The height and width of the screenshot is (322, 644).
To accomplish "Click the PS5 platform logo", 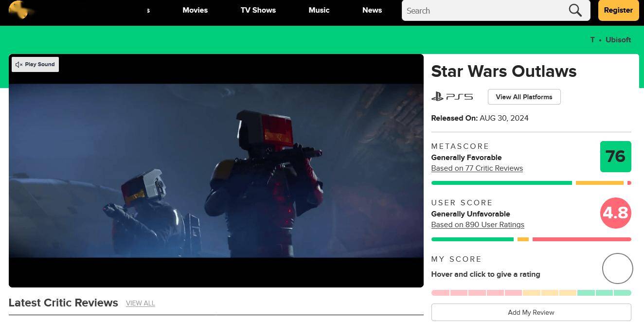I will [452, 97].
